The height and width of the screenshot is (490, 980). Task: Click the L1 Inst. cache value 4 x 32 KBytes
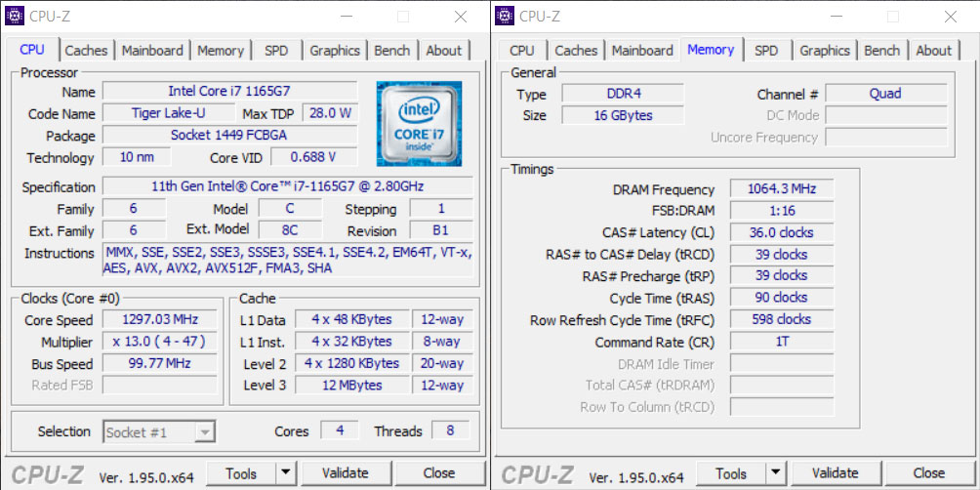click(351, 342)
